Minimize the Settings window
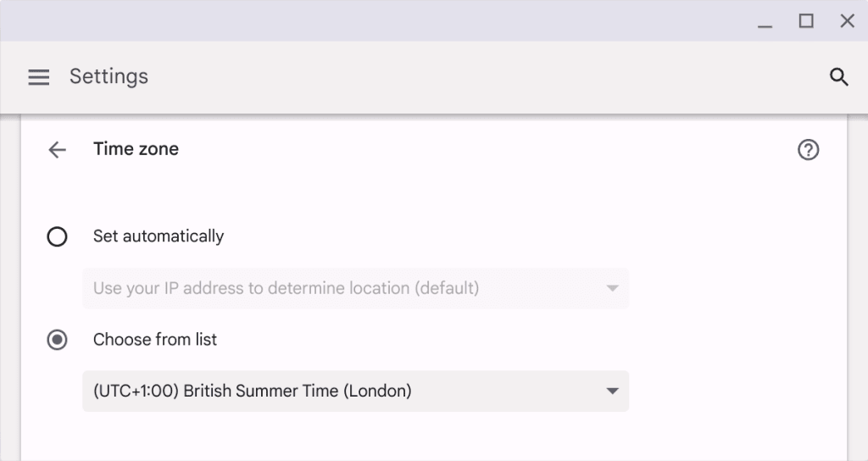Image resolution: width=868 pixels, height=461 pixels. (765, 21)
